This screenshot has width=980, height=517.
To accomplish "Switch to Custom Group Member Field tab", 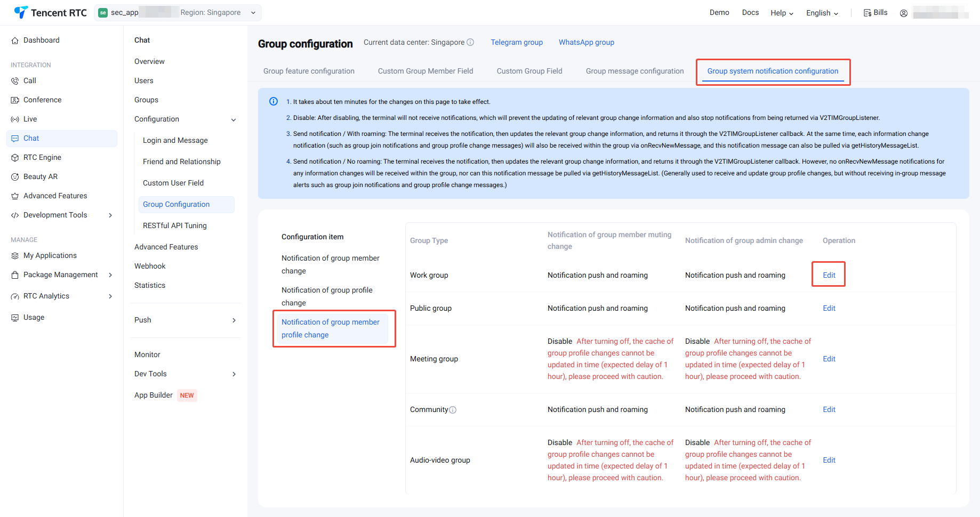I will pyautogui.click(x=425, y=71).
